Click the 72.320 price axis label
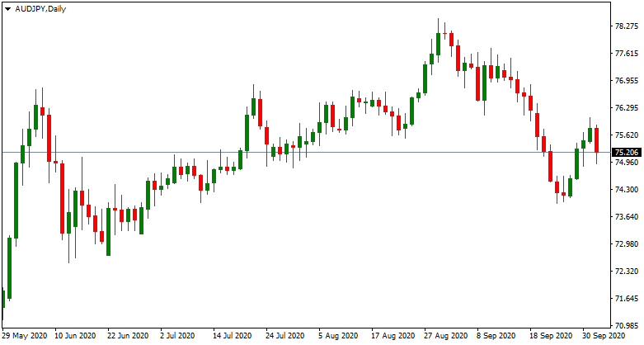Viewport: 644px width, 345px height. click(x=626, y=272)
